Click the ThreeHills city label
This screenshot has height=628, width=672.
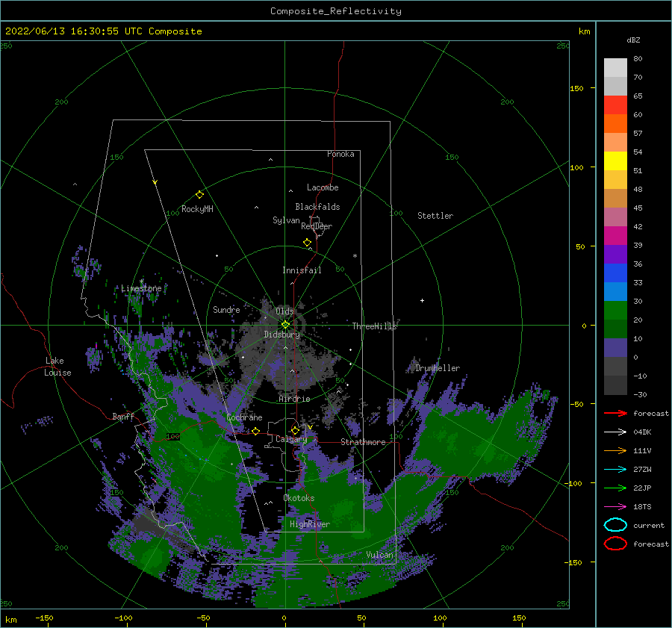point(374,326)
